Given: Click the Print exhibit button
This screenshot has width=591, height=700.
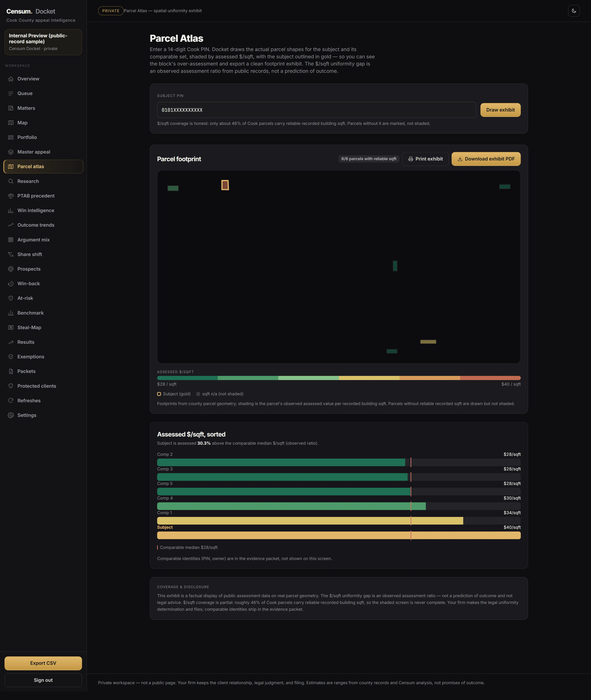Looking at the screenshot, I should click(425, 159).
